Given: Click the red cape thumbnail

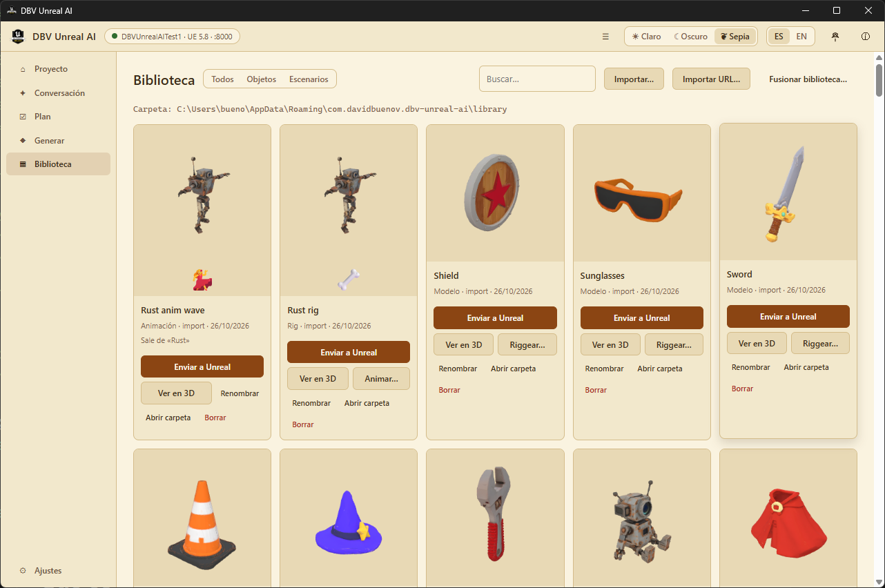Looking at the screenshot, I should coord(788,518).
